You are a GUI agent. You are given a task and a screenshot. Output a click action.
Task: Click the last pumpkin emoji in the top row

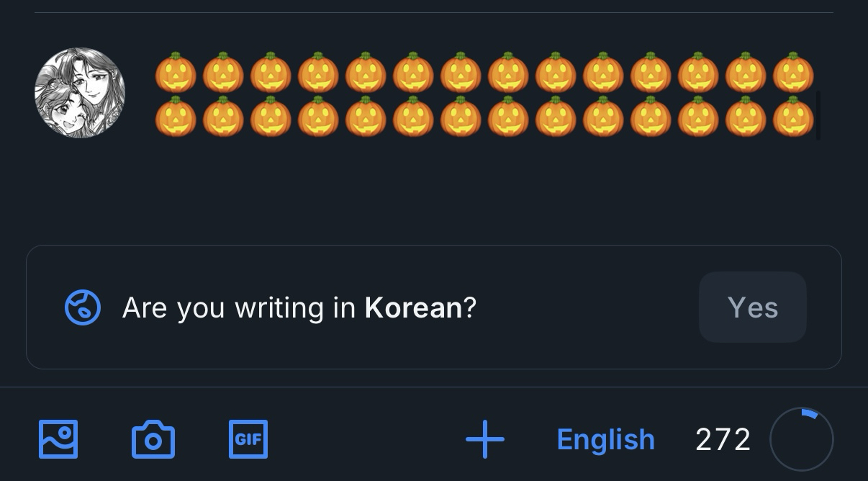(793, 72)
